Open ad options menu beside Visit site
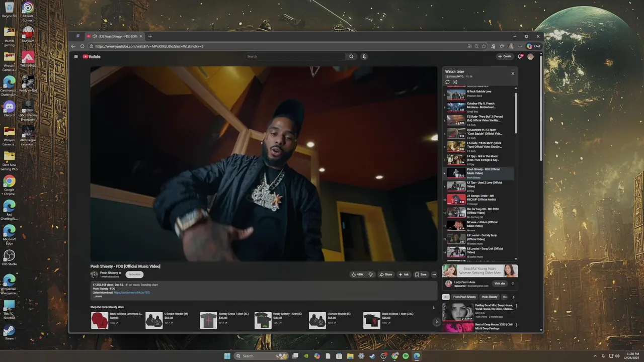 (x=513, y=283)
